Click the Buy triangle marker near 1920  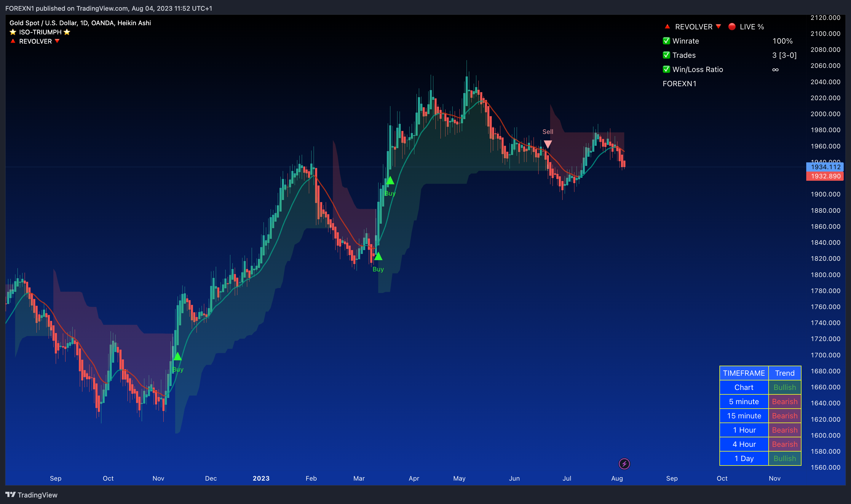tap(390, 180)
